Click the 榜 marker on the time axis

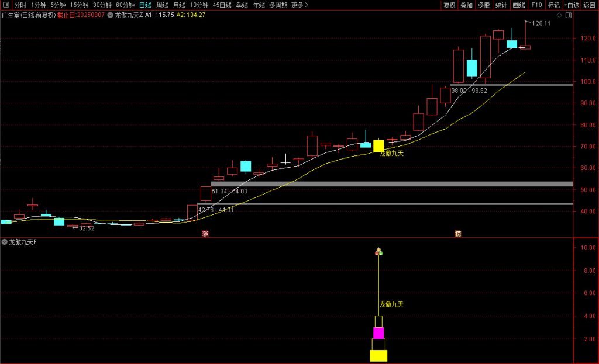pyautogui.click(x=458, y=233)
